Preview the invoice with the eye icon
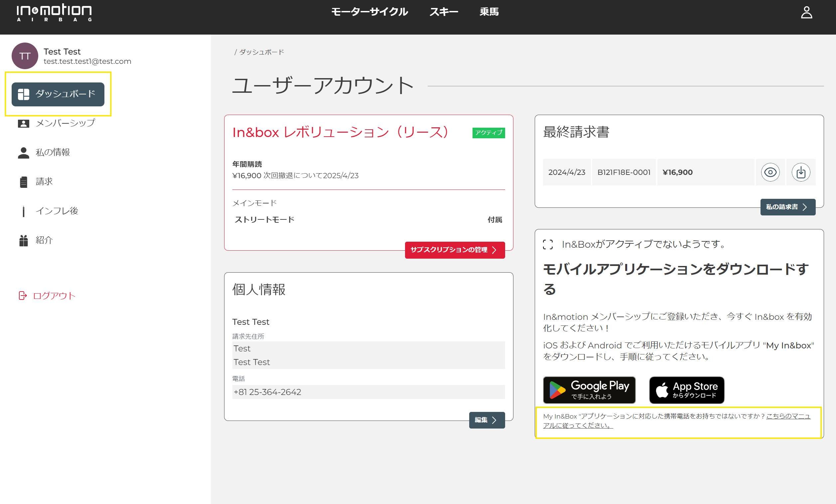This screenshot has width=836, height=504. (770, 172)
